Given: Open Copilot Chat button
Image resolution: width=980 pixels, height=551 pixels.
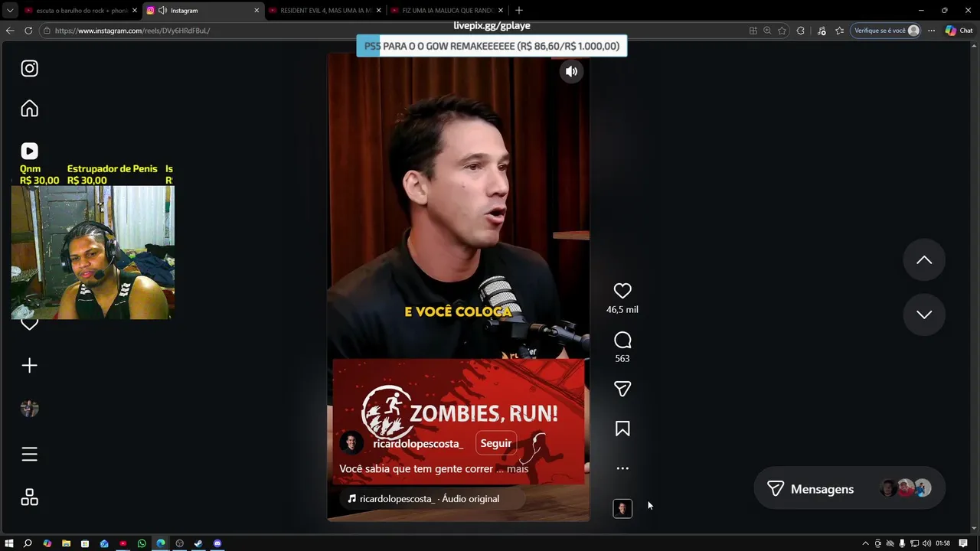Looking at the screenshot, I should tap(959, 31).
